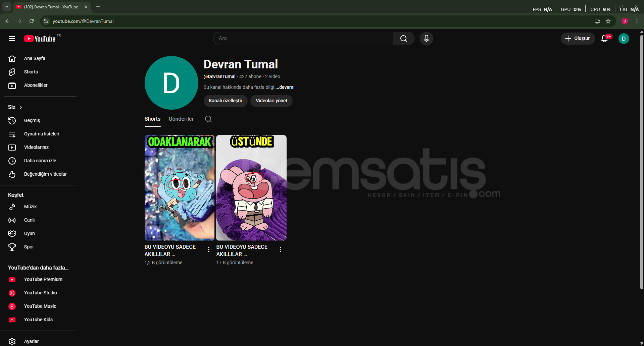This screenshot has height=346, width=644.
Task: Open options menu for second Short
Action: tap(281, 249)
